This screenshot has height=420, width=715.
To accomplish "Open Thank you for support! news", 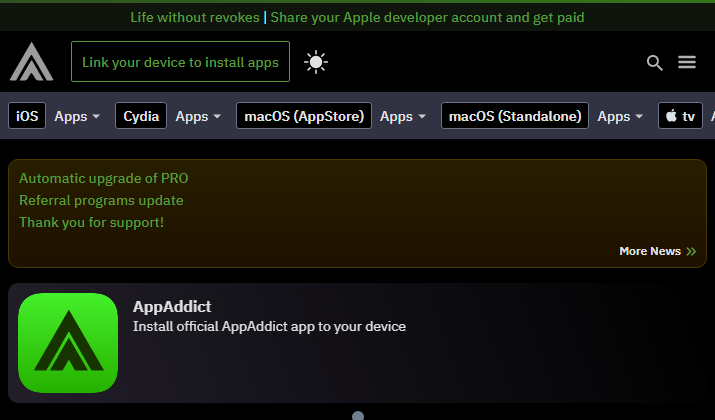I will click(91, 222).
